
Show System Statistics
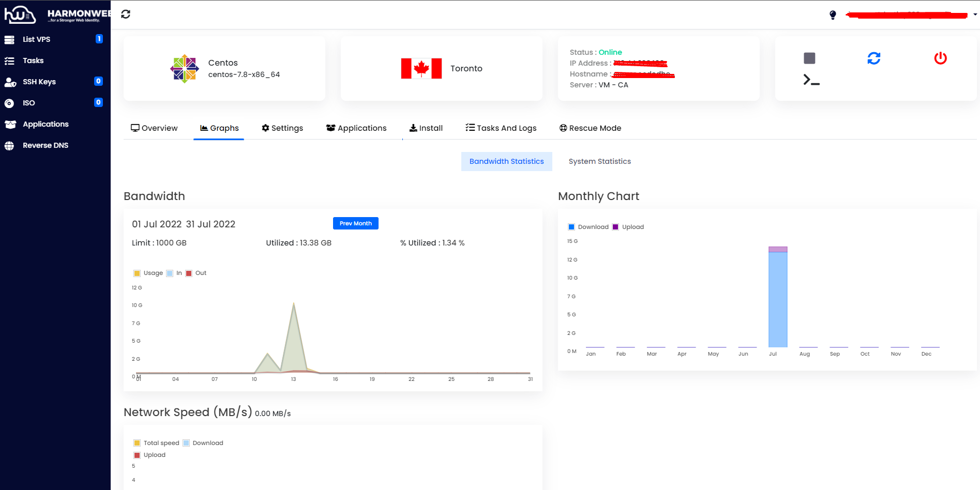tap(599, 161)
